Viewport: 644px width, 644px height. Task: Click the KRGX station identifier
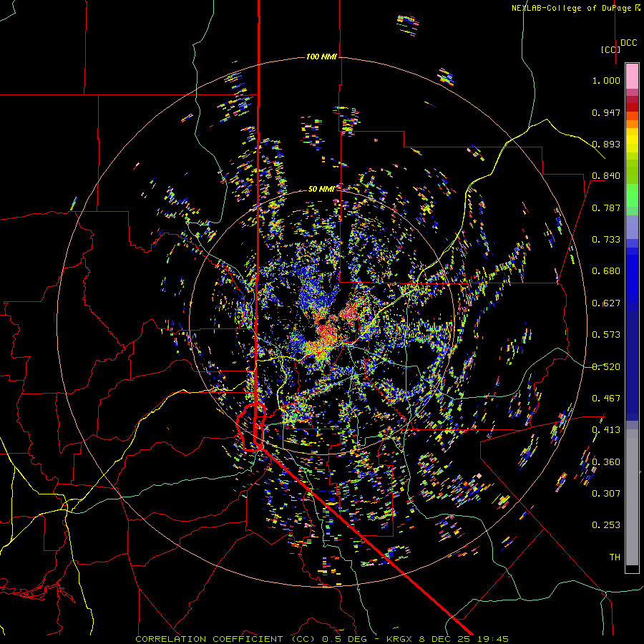[x=399, y=639]
